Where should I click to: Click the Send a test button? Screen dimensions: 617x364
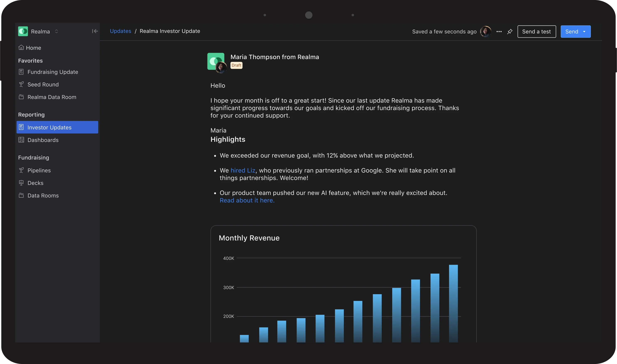pyautogui.click(x=537, y=31)
